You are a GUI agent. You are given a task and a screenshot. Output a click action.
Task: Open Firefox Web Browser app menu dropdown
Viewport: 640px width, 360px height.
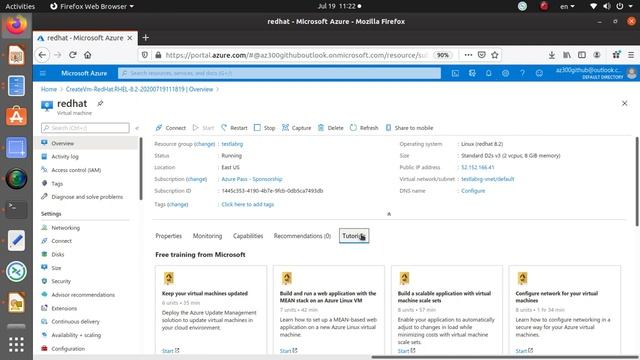92,6
